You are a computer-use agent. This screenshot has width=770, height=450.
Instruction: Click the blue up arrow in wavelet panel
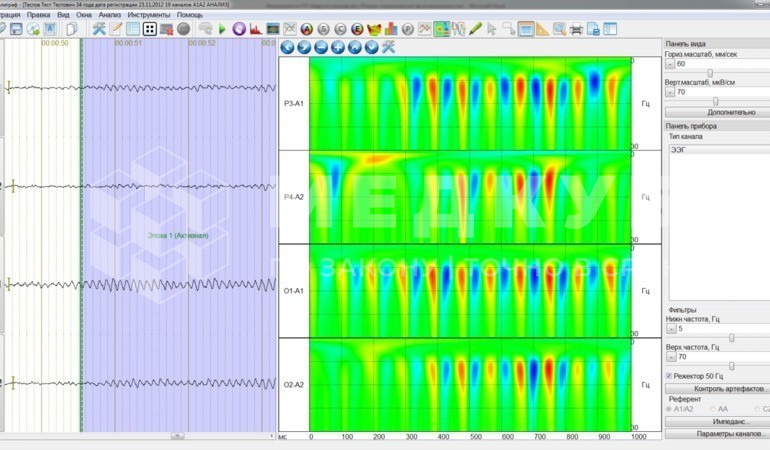355,47
